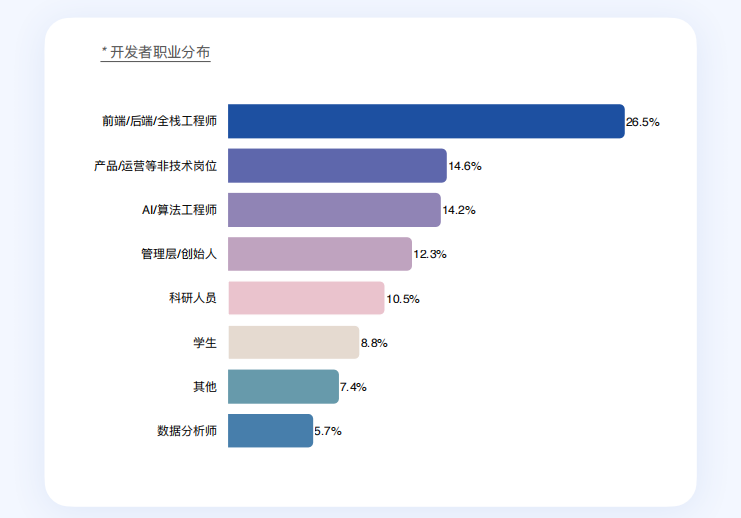Select the purple AI/算法工程师 bar
Screen dimensions: 741x518
pyautogui.click(x=334, y=210)
